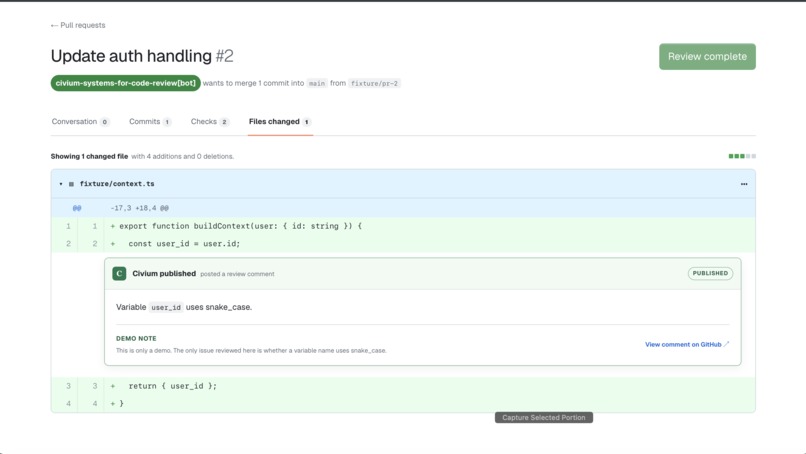Go back to Pull requests
The height and width of the screenshot is (454, 806).
[78, 25]
